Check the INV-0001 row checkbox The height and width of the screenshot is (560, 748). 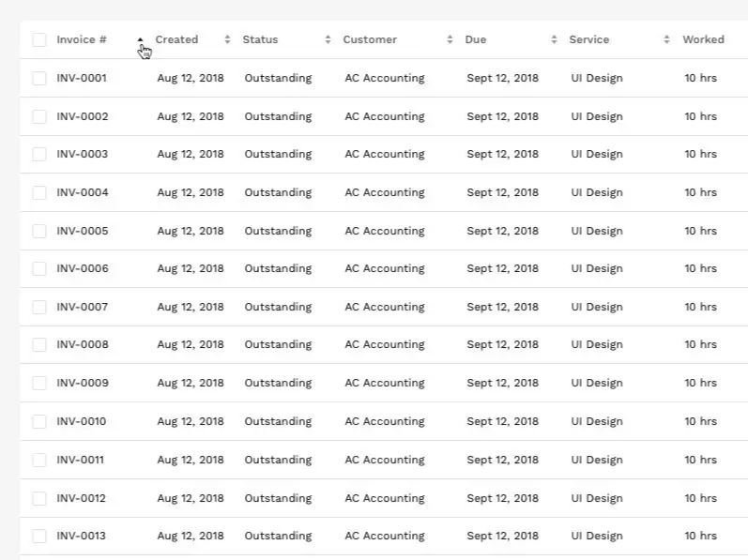39,78
